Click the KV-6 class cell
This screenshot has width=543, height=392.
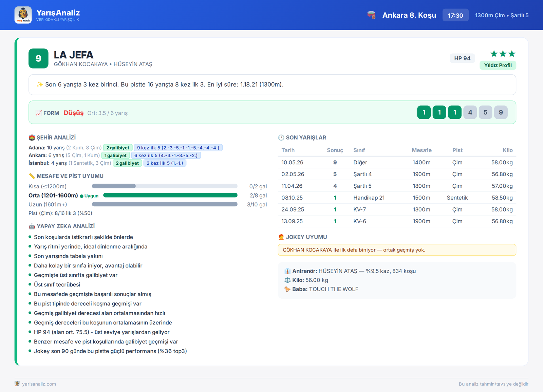[x=360, y=221]
